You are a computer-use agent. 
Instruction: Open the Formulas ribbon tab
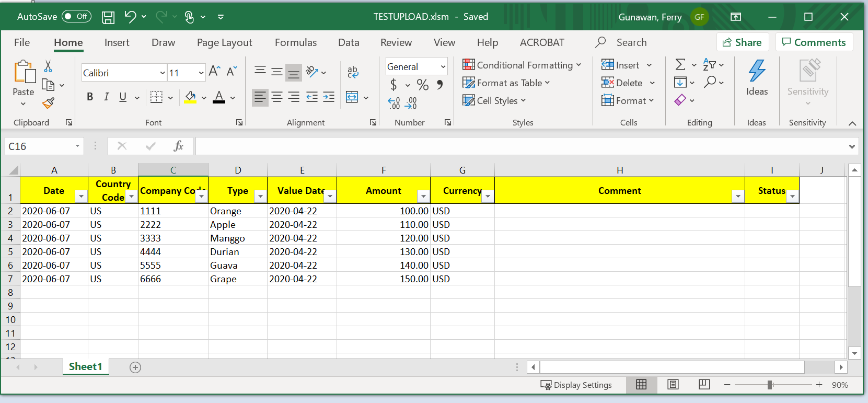(x=295, y=43)
